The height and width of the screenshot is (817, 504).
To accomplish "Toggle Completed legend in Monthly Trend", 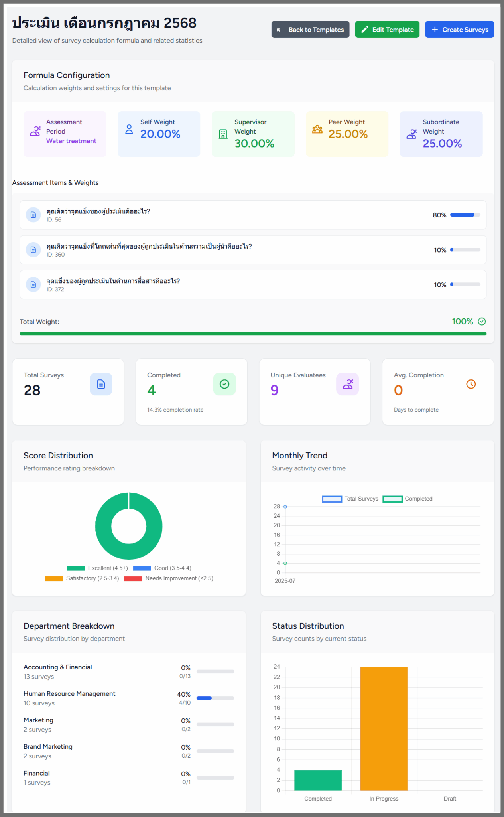I will 408,499.
